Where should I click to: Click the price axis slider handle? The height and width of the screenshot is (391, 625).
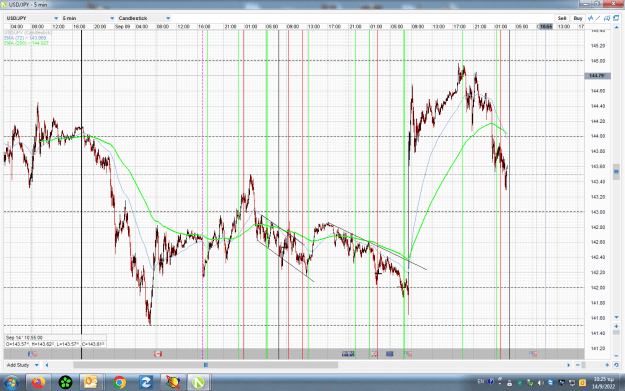[616, 171]
